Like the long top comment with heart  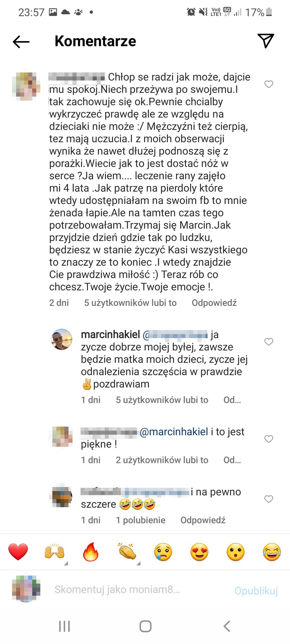tap(269, 84)
